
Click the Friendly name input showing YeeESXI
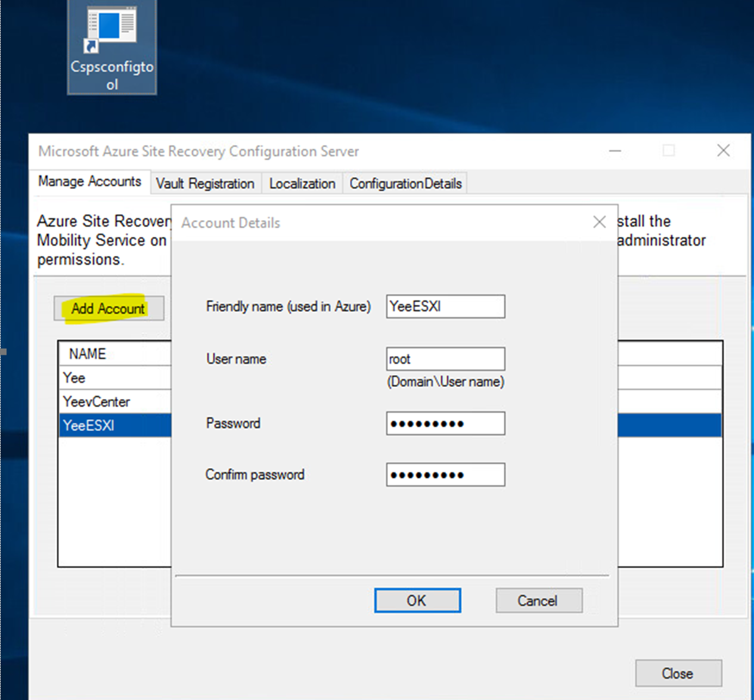pyautogui.click(x=445, y=306)
